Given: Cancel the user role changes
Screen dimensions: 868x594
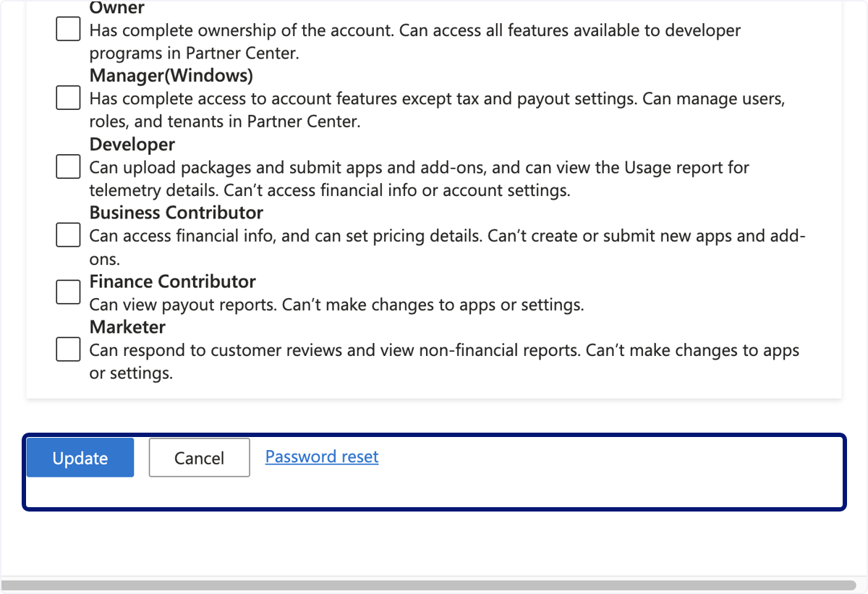Looking at the screenshot, I should [200, 457].
